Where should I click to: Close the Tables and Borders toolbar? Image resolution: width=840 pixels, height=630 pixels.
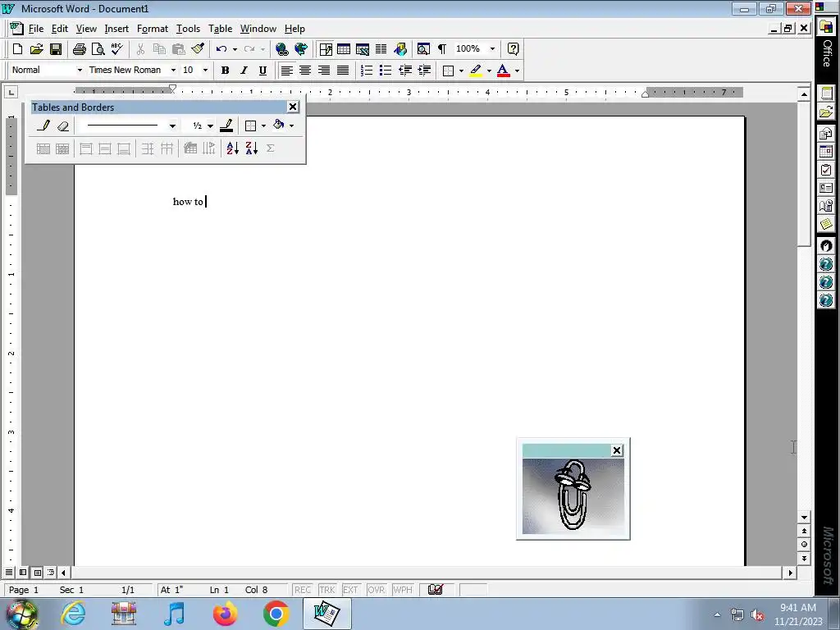point(293,107)
